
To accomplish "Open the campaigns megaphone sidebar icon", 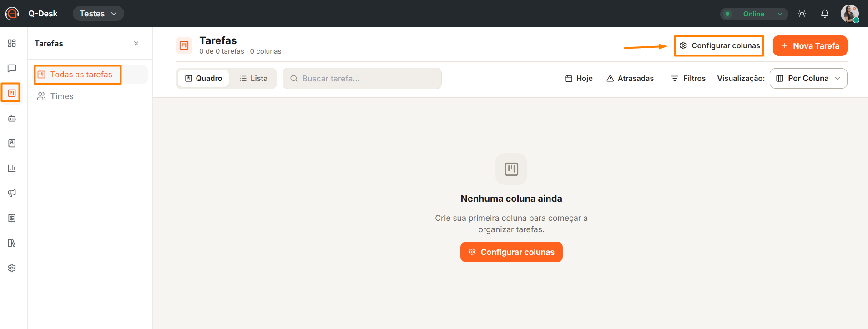I will pos(12,193).
